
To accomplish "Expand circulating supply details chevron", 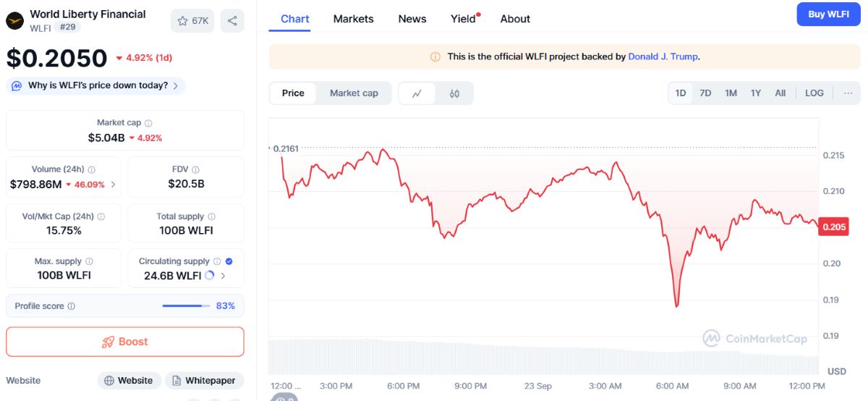I will [x=223, y=276].
